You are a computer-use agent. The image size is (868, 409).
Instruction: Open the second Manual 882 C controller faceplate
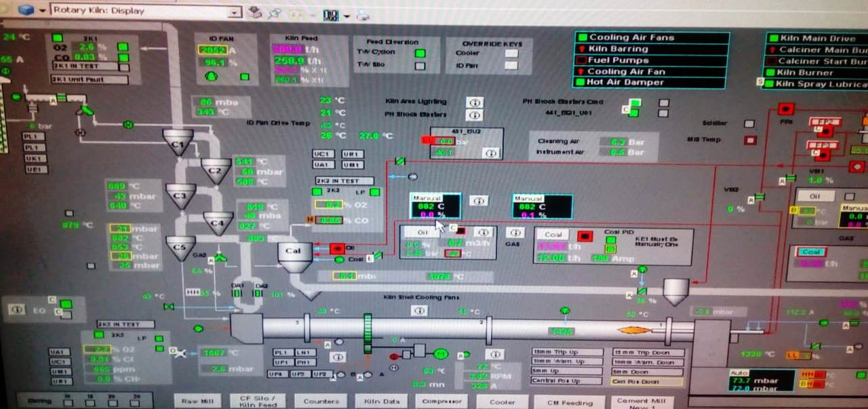[542, 207]
